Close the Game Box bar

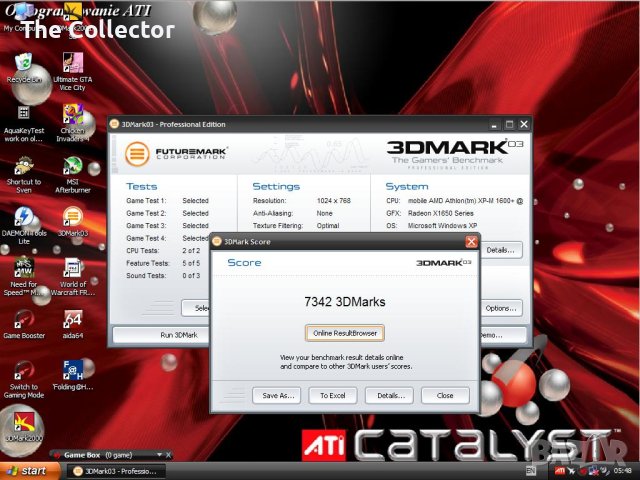[x=169, y=455]
